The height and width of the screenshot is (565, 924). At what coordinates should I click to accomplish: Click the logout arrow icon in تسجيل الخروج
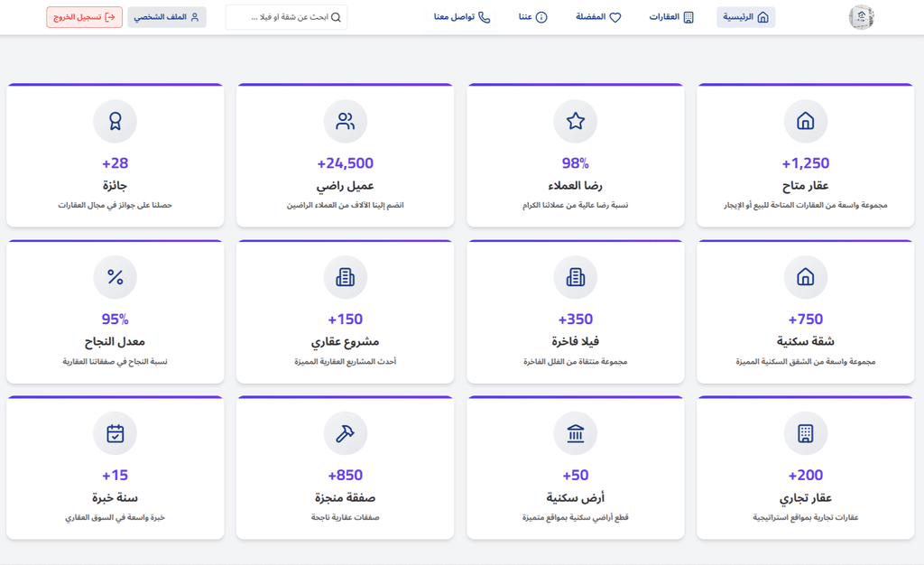tap(109, 17)
